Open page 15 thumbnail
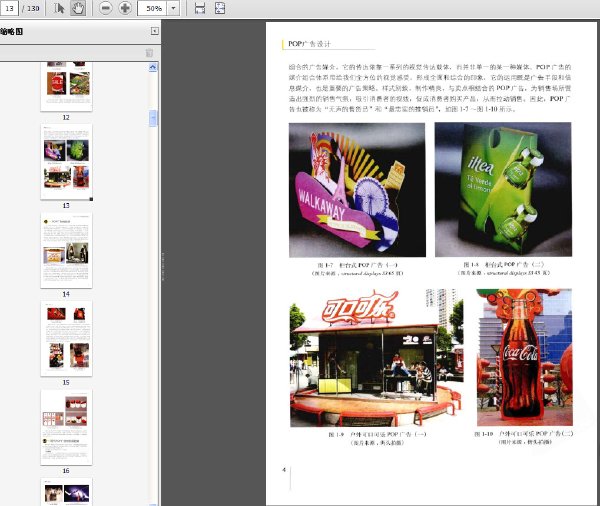The width and height of the screenshot is (600, 506). tap(66, 338)
